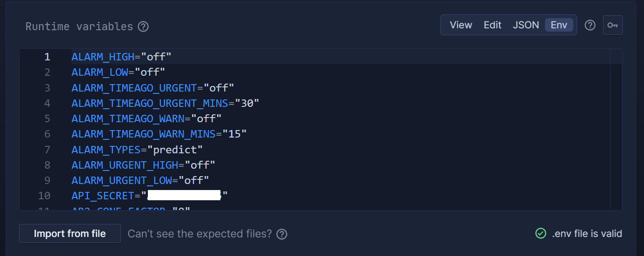644x256 pixels.
Task: Select the Env tab
Action: (559, 25)
